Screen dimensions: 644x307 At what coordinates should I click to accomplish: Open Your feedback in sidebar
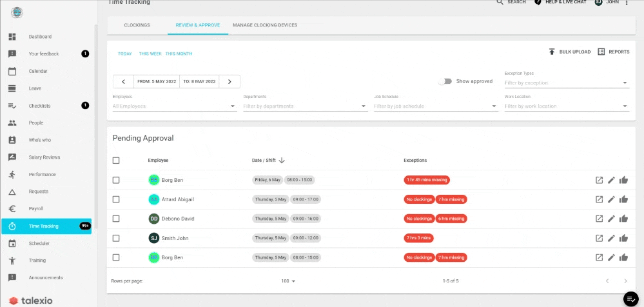pos(44,54)
